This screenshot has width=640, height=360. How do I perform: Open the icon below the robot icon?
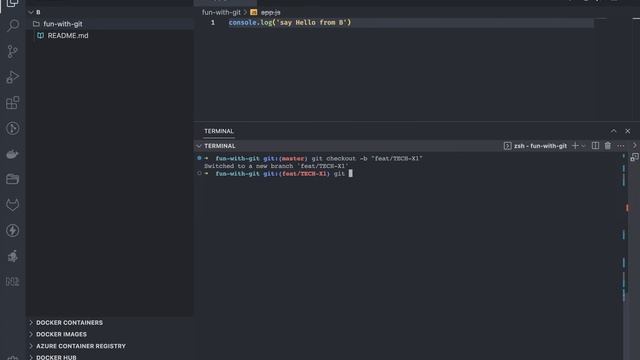(x=13, y=282)
